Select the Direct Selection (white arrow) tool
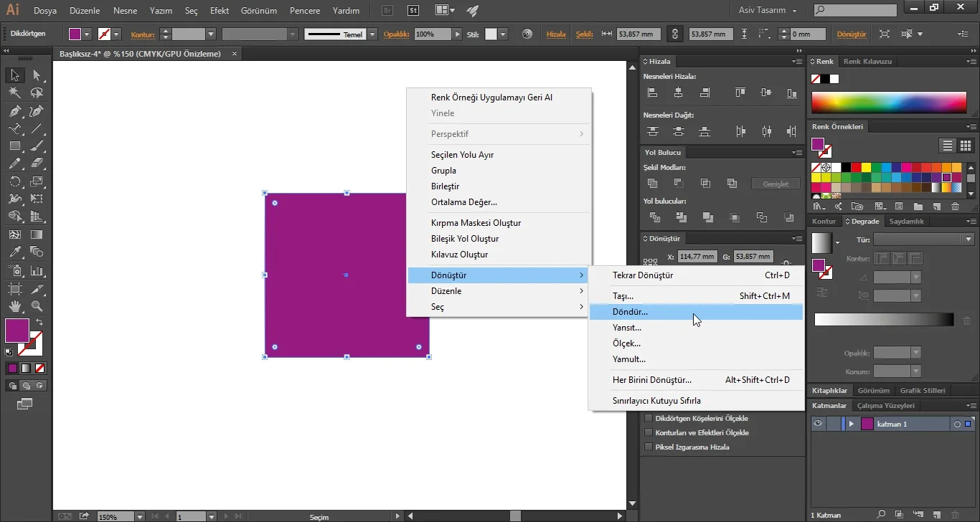 (x=37, y=75)
